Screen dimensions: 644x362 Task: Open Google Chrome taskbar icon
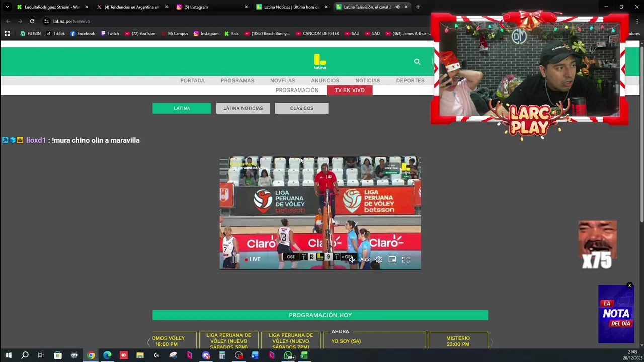[91, 355]
